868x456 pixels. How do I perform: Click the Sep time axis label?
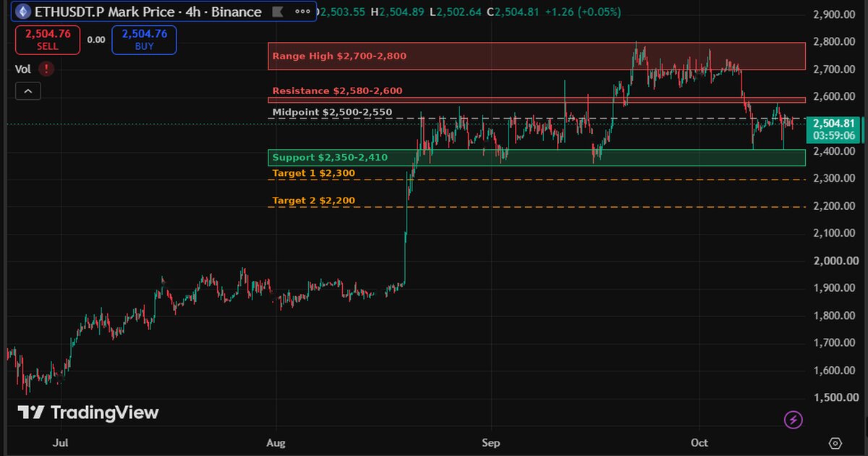(491, 442)
